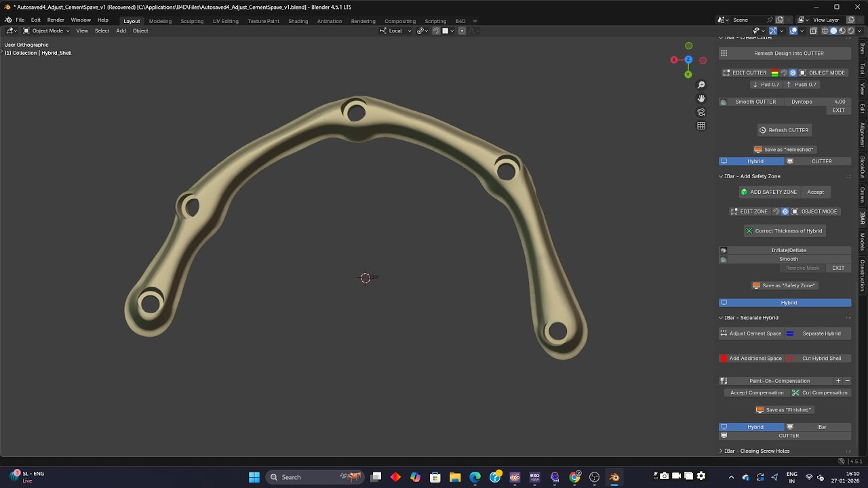Viewport: 868px width, 488px height.
Task: Switch to the UV Editing workspace tab
Action: [x=226, y=21]
